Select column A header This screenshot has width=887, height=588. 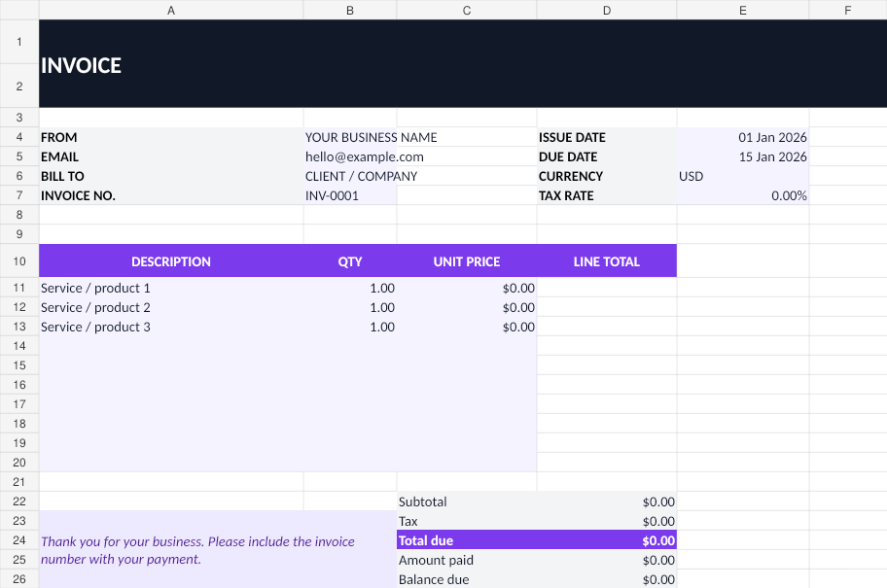point(171,10)
